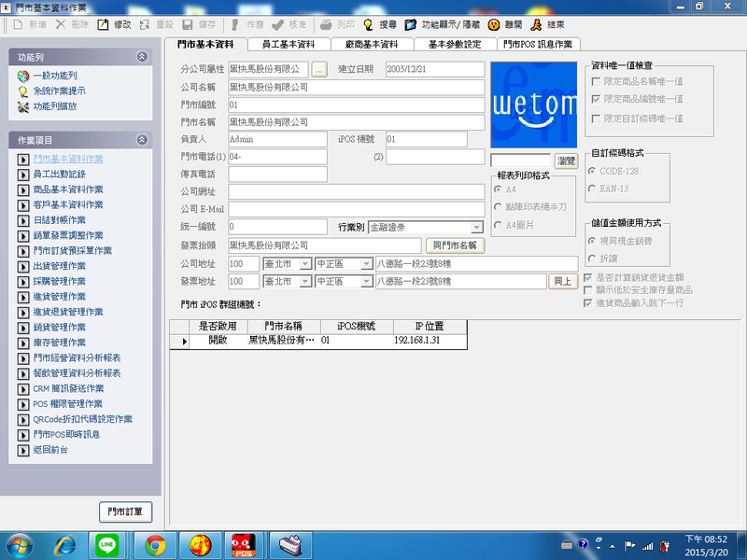Click the 作廢 (void) toolbar icon
The height and width of the screenshot is (560, 747).
coord(235,25)
